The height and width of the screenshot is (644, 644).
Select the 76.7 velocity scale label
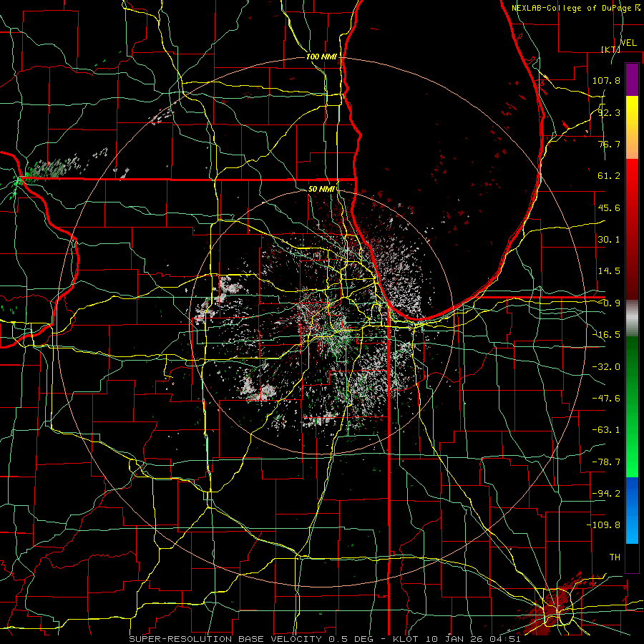(609, 144)
